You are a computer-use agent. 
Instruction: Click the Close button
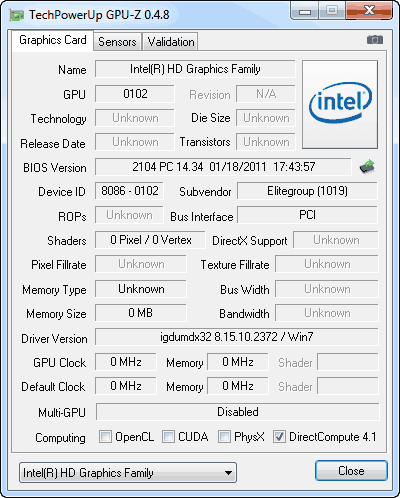point(351,471)
